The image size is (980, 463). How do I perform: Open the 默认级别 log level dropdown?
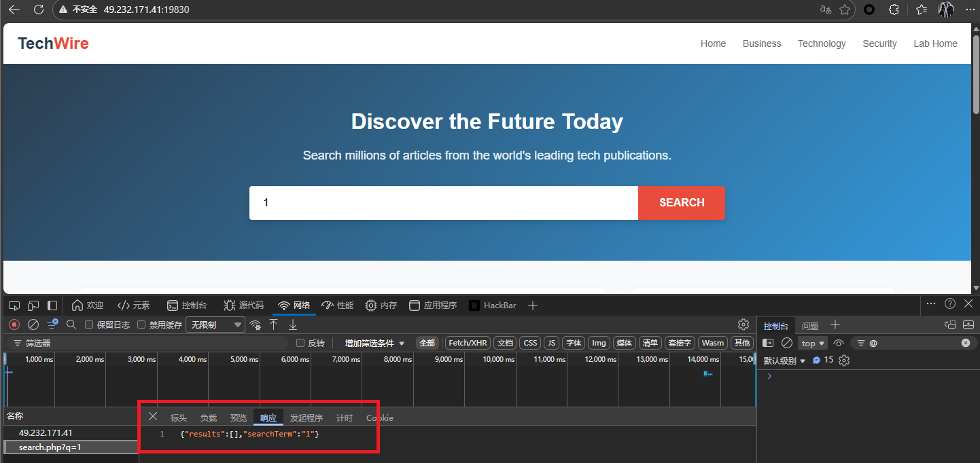pos(784,360)
